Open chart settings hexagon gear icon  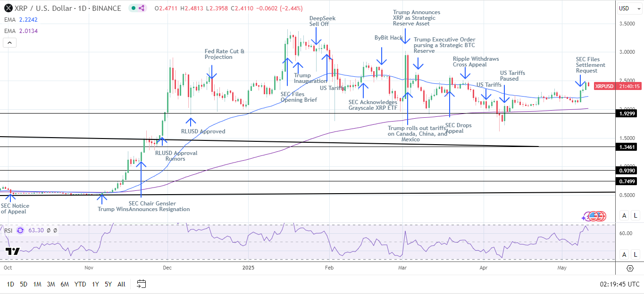click(x=630, y=268)
